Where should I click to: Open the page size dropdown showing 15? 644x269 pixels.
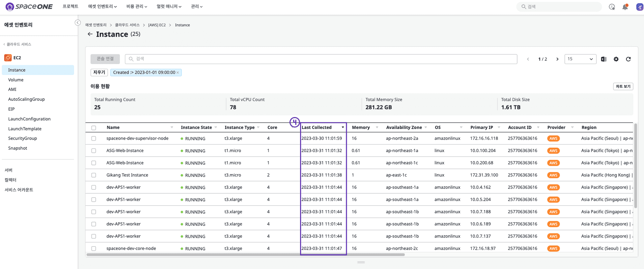[x=580, y=59]
